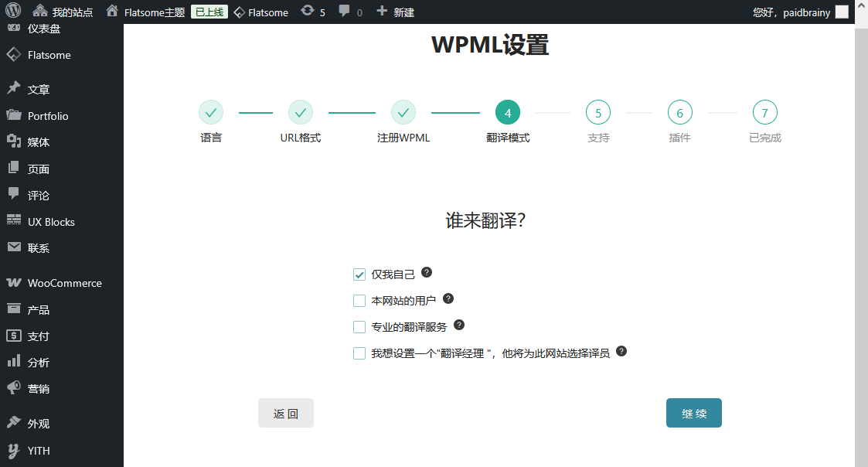Click the 文章 pushpin icon
This screenshot has width=868, height=467.
coord(13,88)
